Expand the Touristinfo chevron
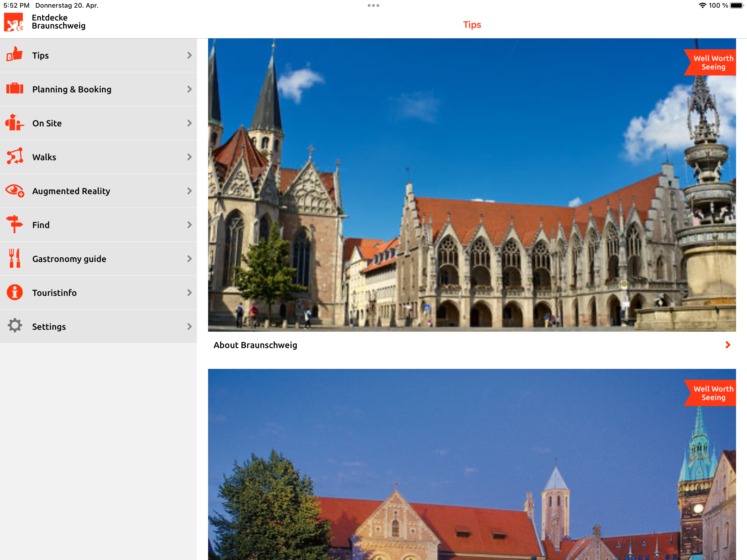The height and width of the screenshot is (560, 747). (189, 293)
